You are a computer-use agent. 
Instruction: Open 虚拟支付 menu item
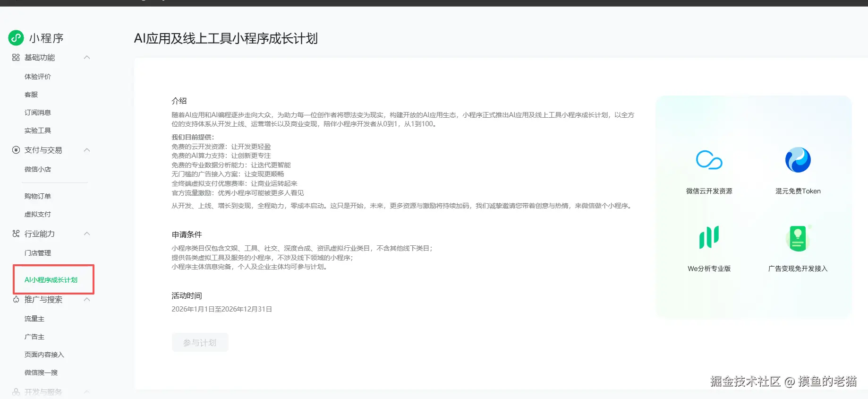point(38,214)
